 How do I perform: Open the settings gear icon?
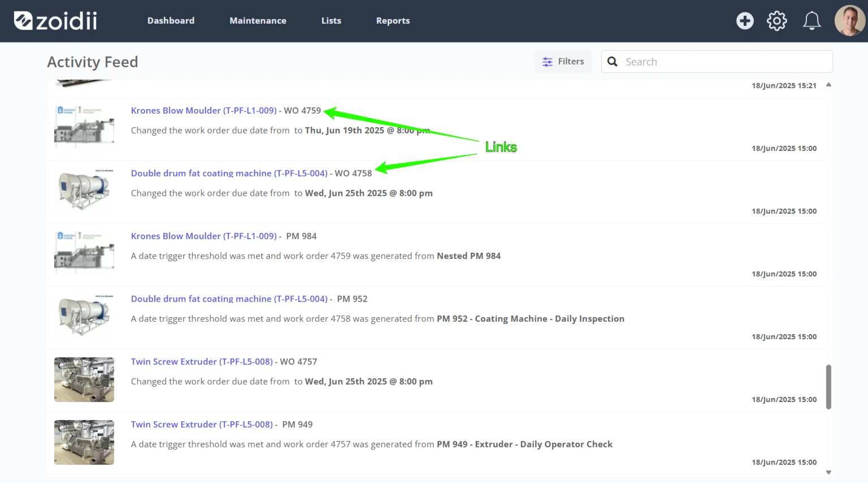777,21
